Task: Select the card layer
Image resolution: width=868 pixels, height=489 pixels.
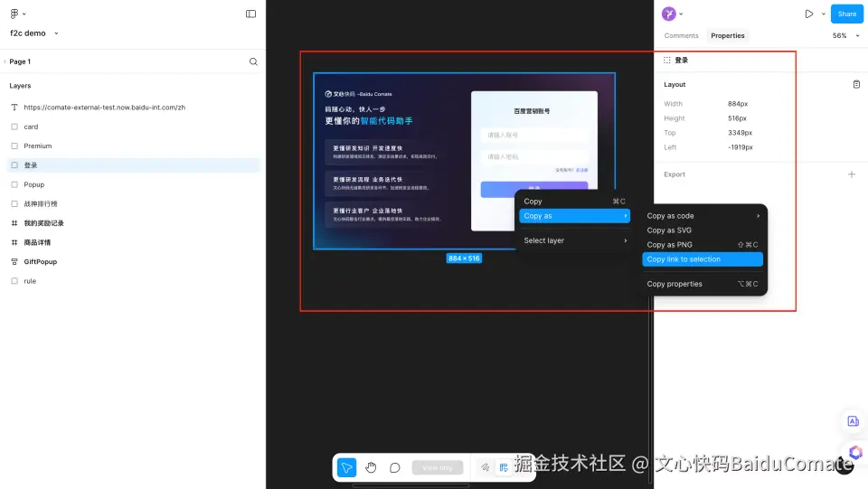Action: click(31, 127)
